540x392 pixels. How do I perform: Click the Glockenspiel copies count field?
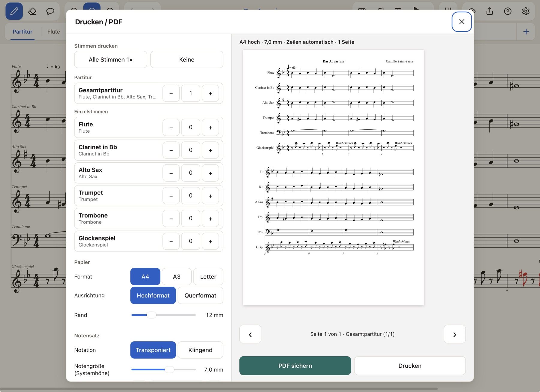(x=190, y=242)
